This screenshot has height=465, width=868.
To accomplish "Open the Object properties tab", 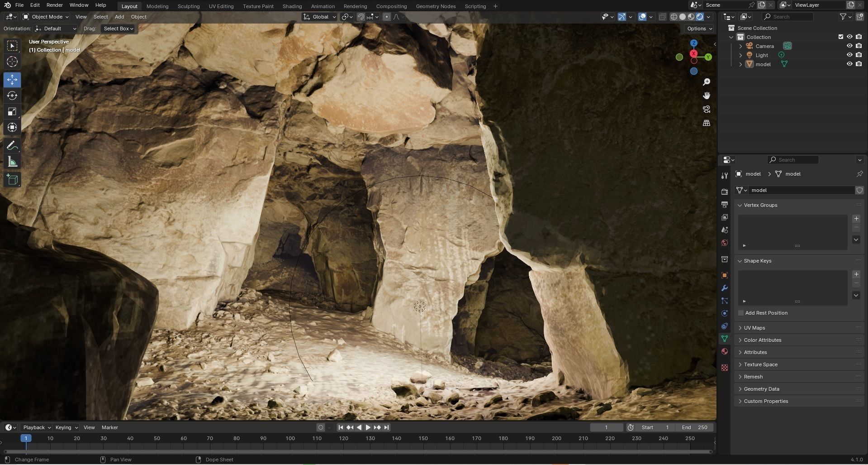I will 725,275.
